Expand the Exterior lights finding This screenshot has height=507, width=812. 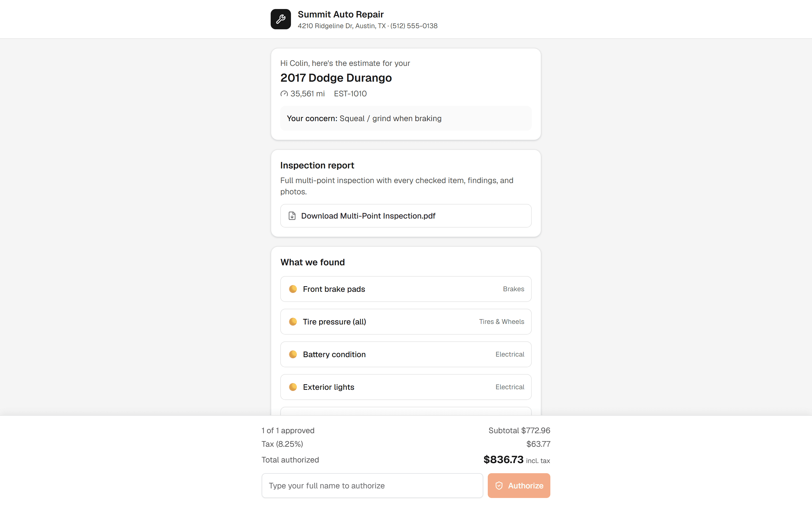[406, 387]
